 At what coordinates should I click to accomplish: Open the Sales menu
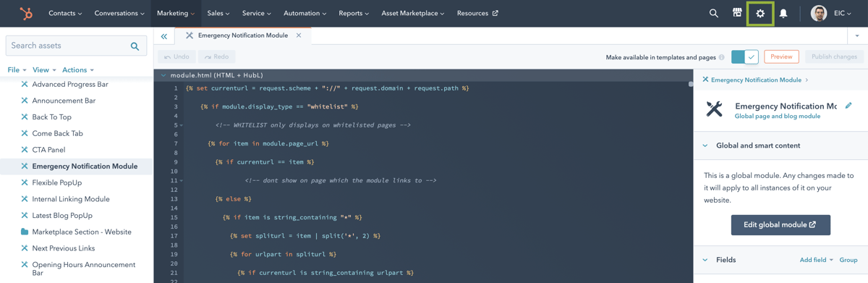coord(218,13)
